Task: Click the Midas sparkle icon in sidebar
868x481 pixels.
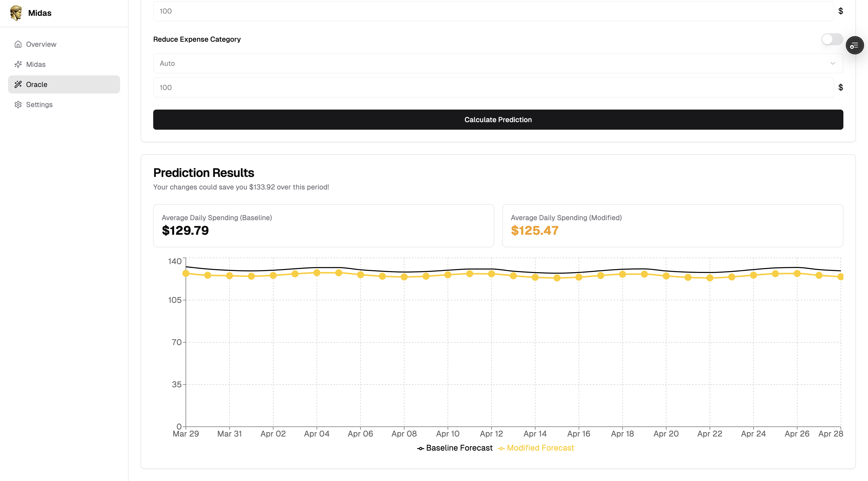Action: [18, 64]
